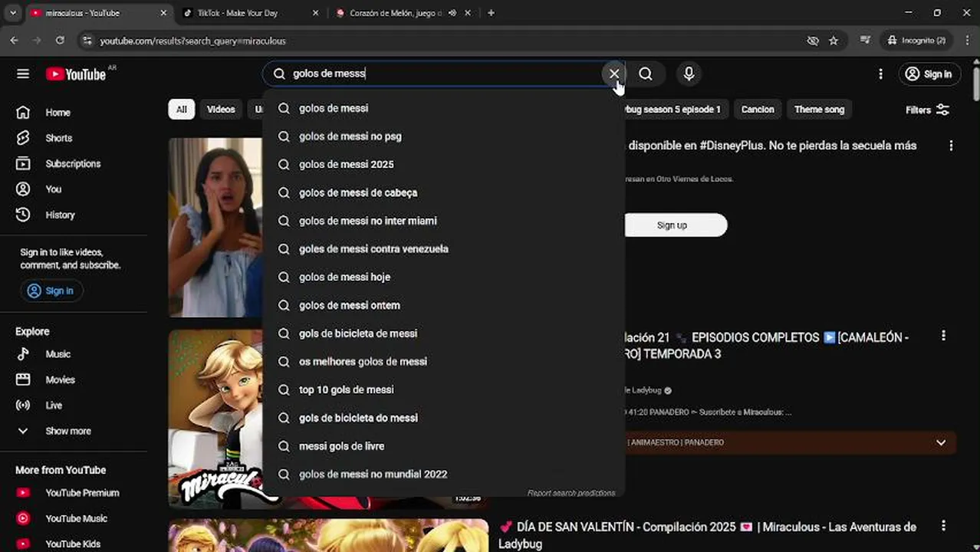This screenshot has height=552, width=980.
Task: Select the season 5 episode 1 chip
Action: coord(675,110)
